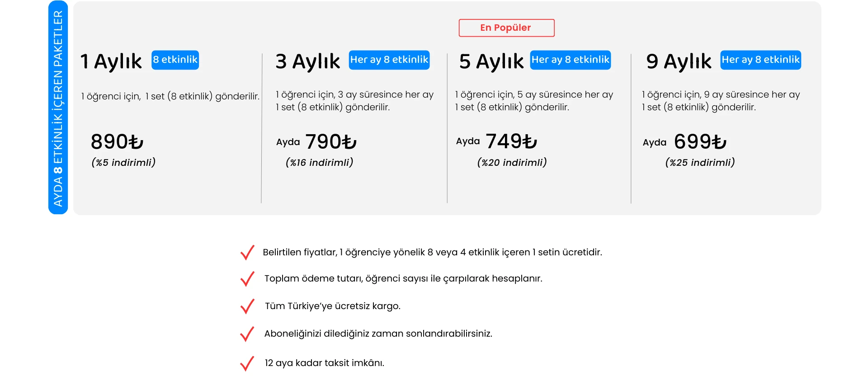This screenshot has height=390, width=868.
Task: Click the checkmark next to 'Aboneliğinizi' line
Action: (x=247, y=334)
